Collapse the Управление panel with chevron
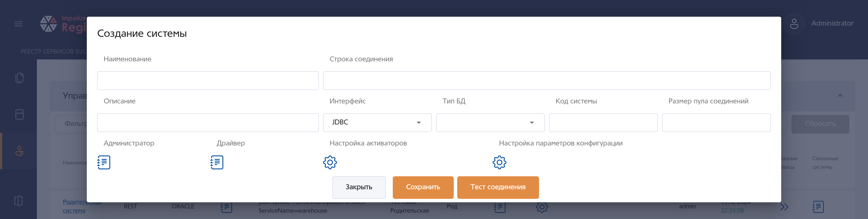 [x=840, y=96]
